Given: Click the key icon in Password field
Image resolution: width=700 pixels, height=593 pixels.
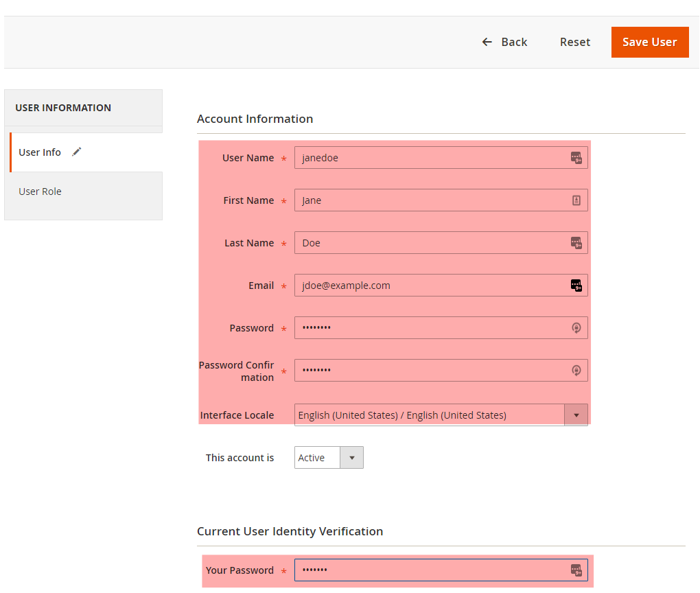Looking at the screenshot, I should 576,328.
